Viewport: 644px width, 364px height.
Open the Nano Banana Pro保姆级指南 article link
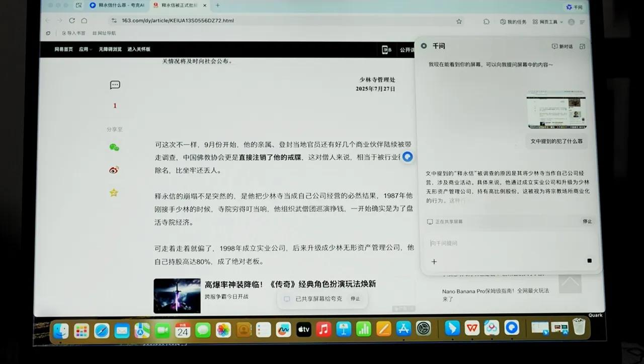496,295
